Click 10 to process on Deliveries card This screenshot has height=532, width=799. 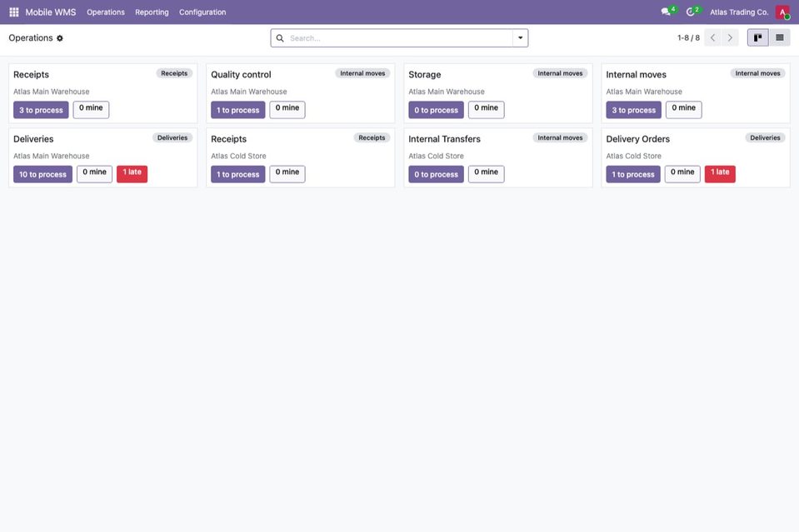42,174
